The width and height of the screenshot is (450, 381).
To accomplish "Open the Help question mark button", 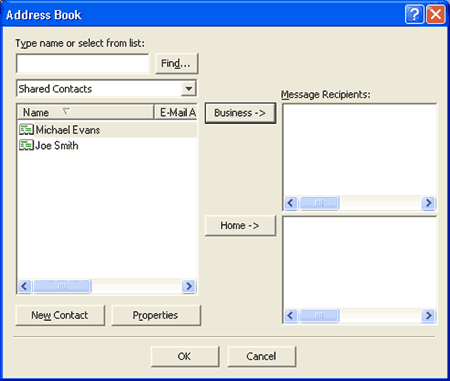I will tap(414, 14).
